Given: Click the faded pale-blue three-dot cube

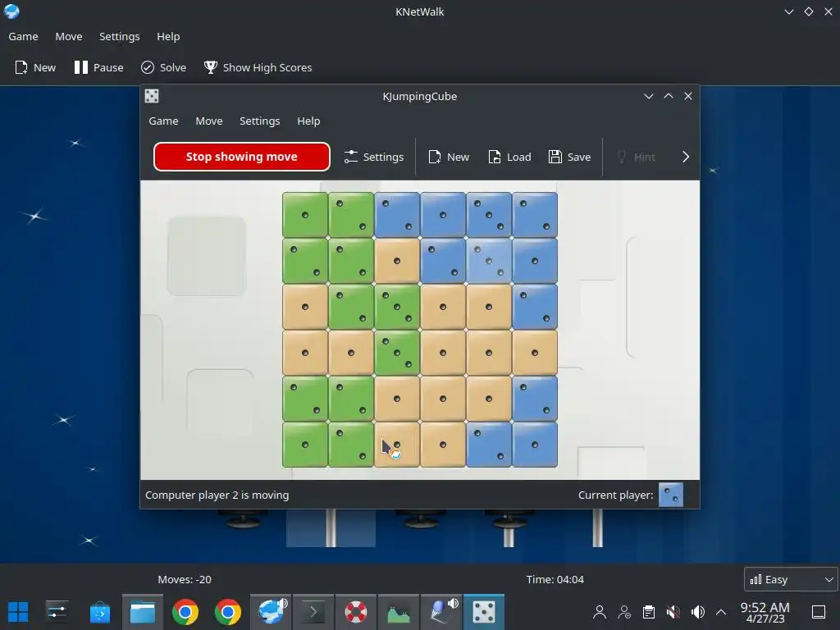Looking at the screenshot, I should (x=489, y=261).
